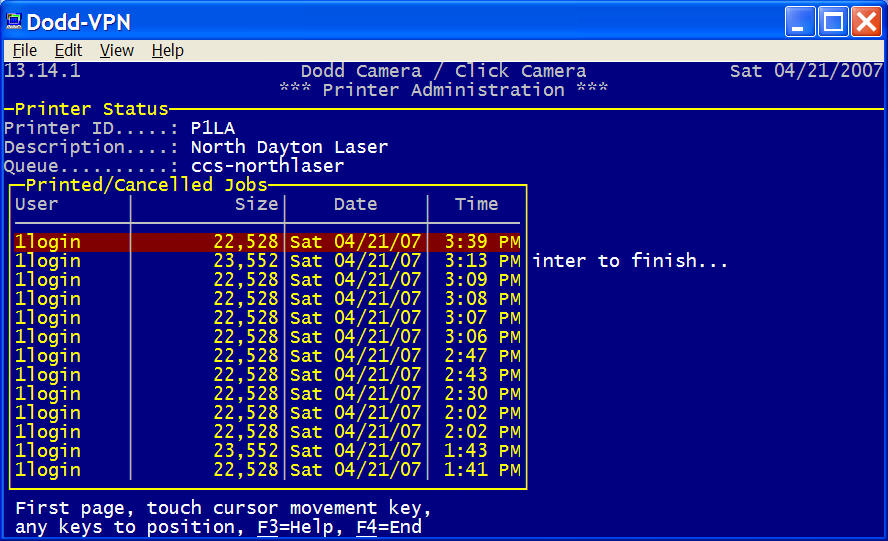Click the Dodd-VPN title bar app icon
Screen dimensions: 888x541
(x=15, y=21)
